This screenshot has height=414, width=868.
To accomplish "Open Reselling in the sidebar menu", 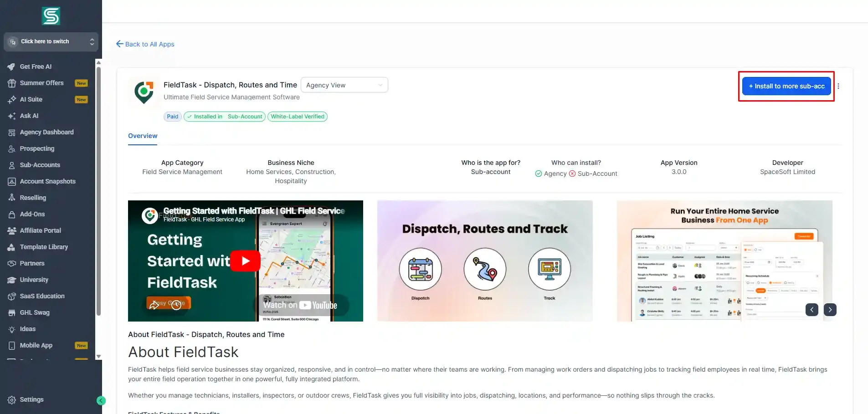I will pos(33,198).
